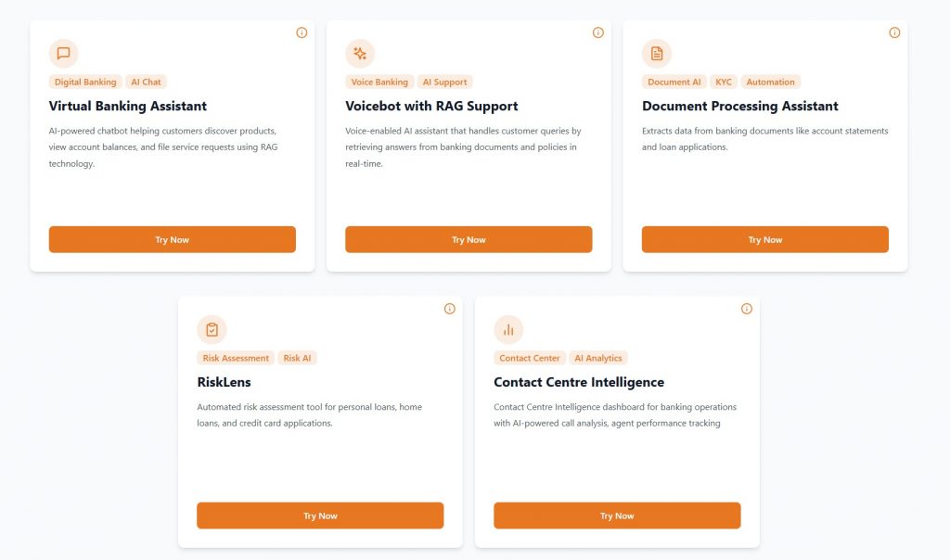The height and width of the screenshot is (560, 950).
Task: Click the clipboard check icon on RiskLens
Action: tap(212, 330)
